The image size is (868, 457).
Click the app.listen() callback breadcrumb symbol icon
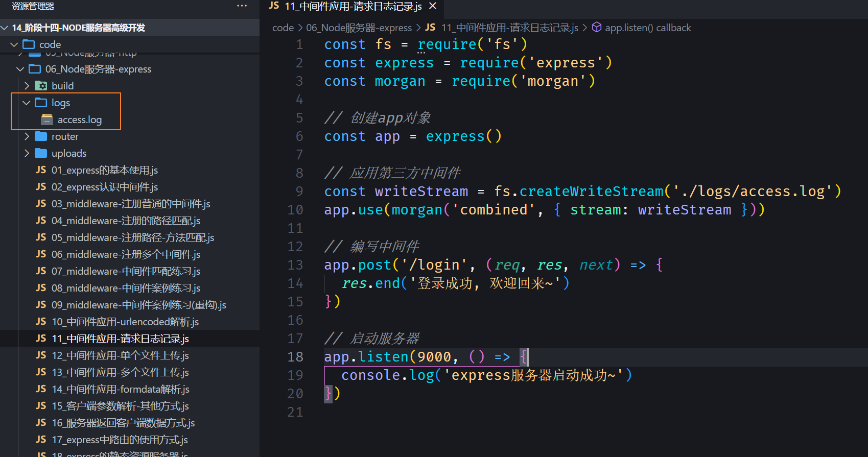(596, 28)
